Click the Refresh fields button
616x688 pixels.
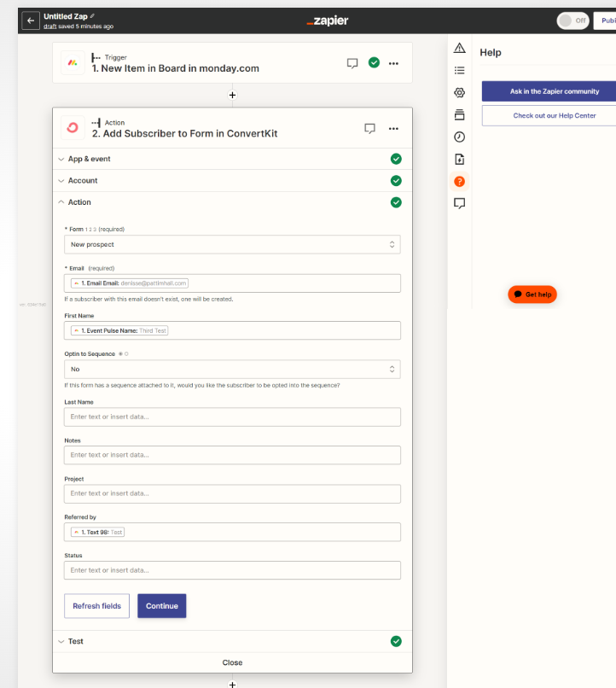coord(97,606)
